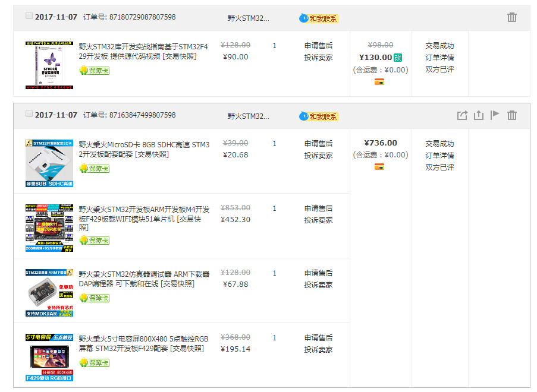The width and height of the screenshot is (537, 392).
Task: Open the MicroSD卡 8GB product title link
Action: (x=144, y=149)
